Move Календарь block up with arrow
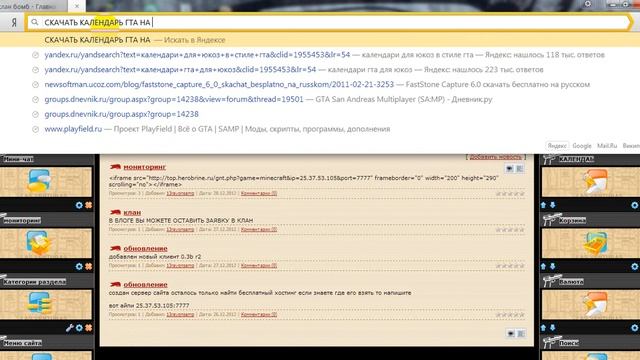 [544, 205]
